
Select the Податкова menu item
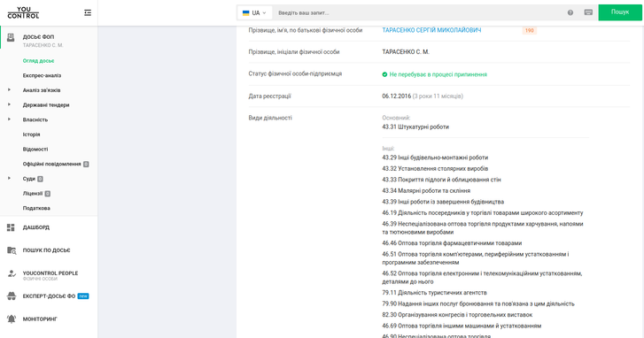click(x=36, y=209)
